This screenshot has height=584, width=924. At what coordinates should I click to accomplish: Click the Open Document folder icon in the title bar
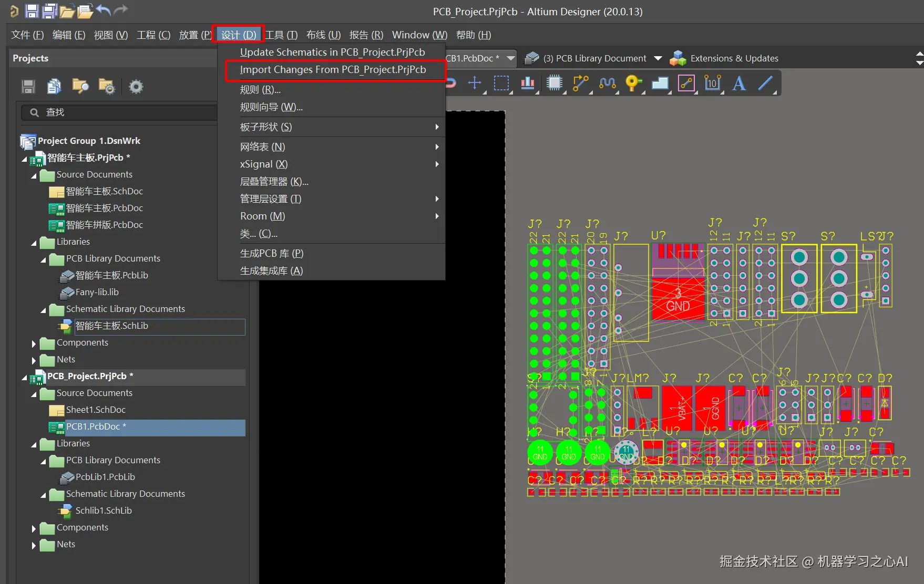click(67, 11)
